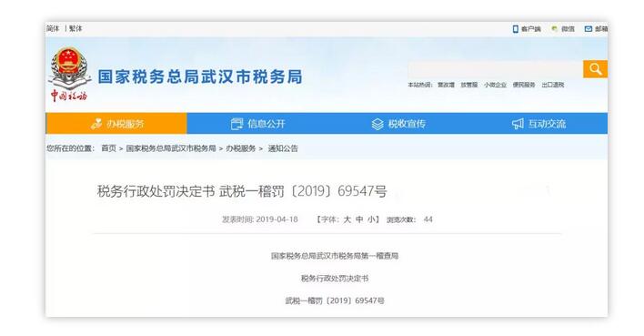644x336 pixels.
Task: Open the 税收宣传 navigation tab
Action: click(398, 123)
